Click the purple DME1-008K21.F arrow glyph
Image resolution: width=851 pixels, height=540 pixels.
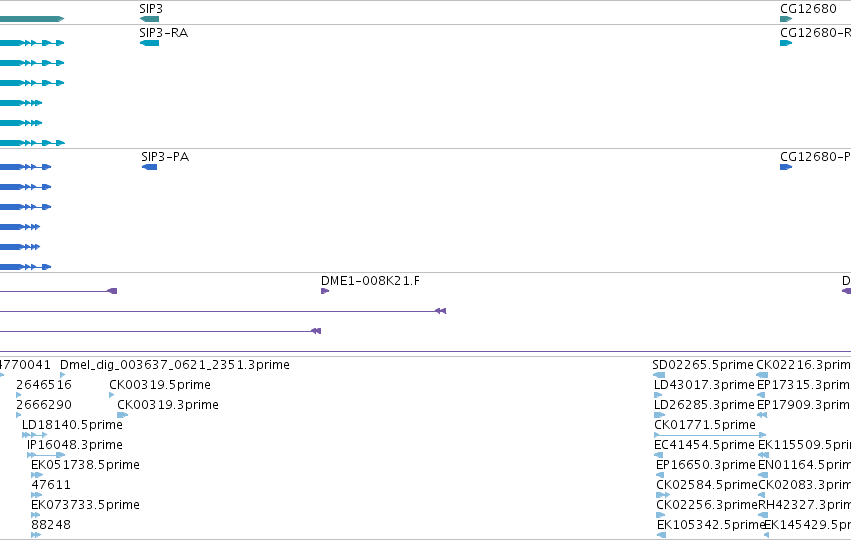[325, 291]
